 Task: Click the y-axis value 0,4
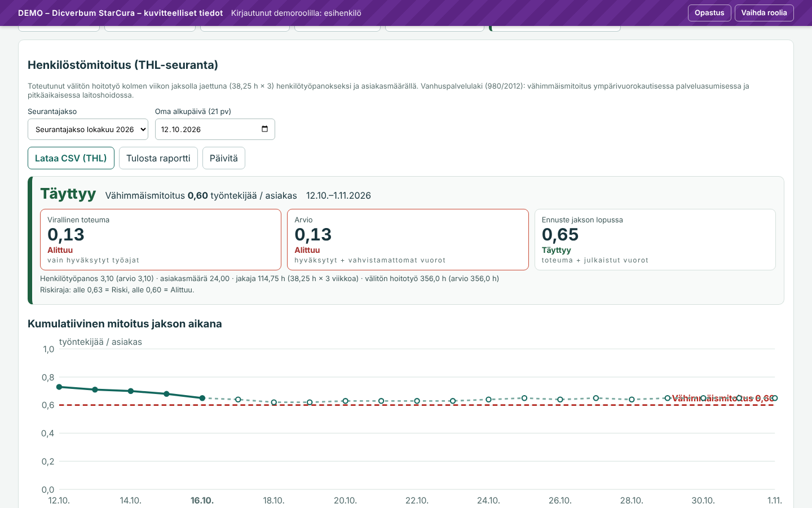(48, 433)
